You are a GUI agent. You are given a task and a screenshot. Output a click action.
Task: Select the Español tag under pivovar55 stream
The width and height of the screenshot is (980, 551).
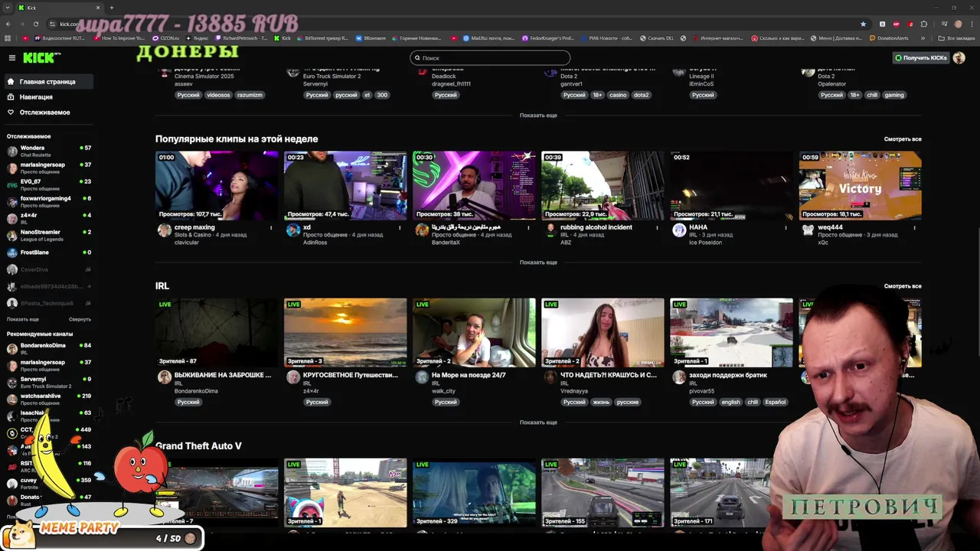(x=775, y=402)
